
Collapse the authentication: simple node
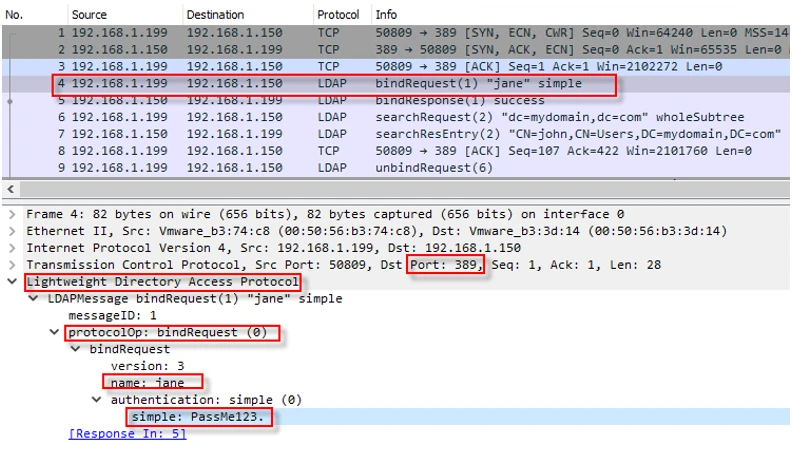[x=96, y=400]
